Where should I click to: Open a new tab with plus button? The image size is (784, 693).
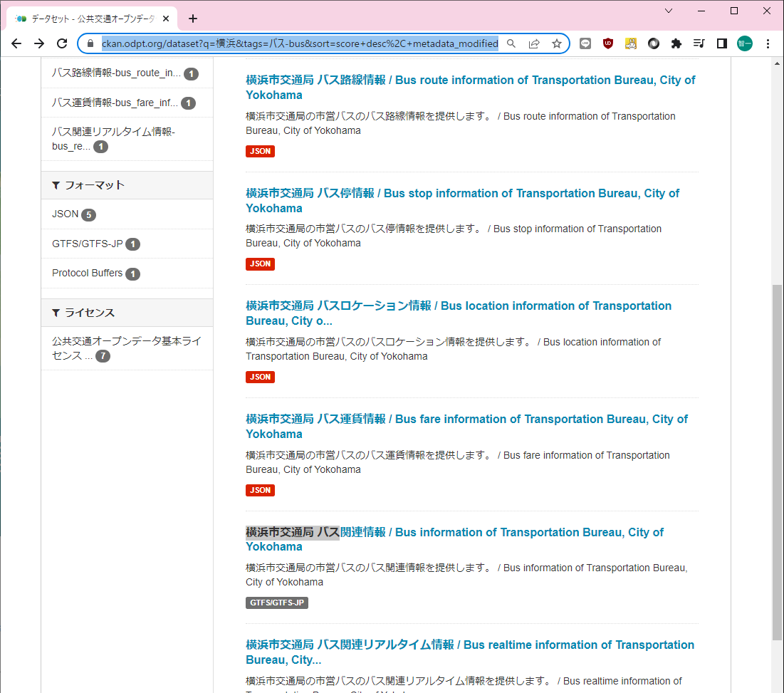pyautogui.click(x=192, y=19)
